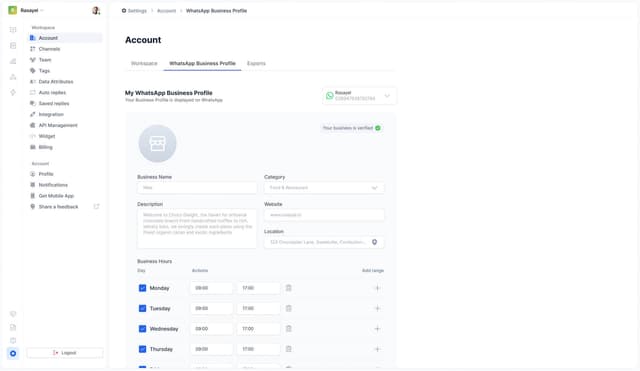
Task: Add a time range for Thursday
Action: 377,349
